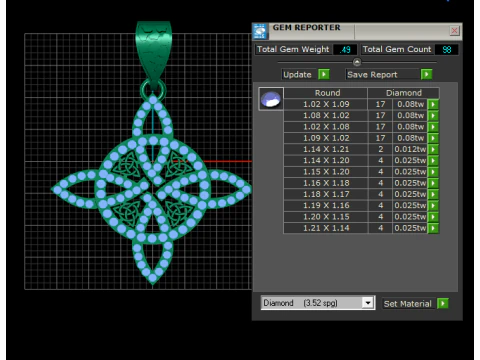This screenshot has height=360, width=480.
Task: Click the Total Gem Count label
Action: point(397,50)
